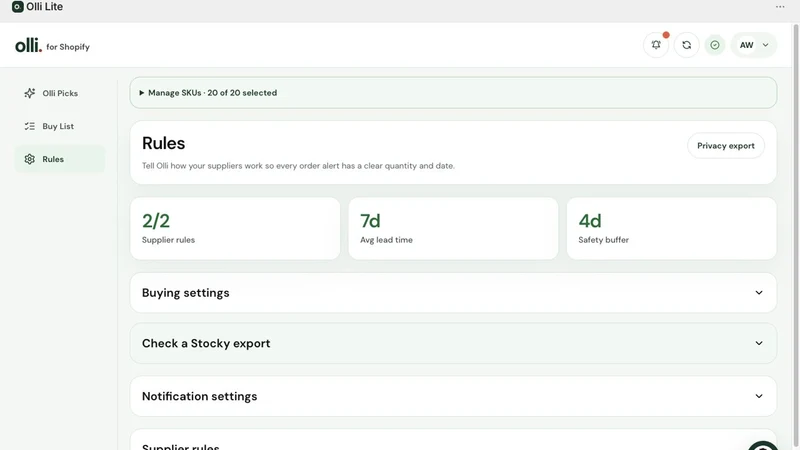Viewport: 800px width, 450px height.
Task: Click the Olli Picks sparkle icon
Action: point(30,93)
